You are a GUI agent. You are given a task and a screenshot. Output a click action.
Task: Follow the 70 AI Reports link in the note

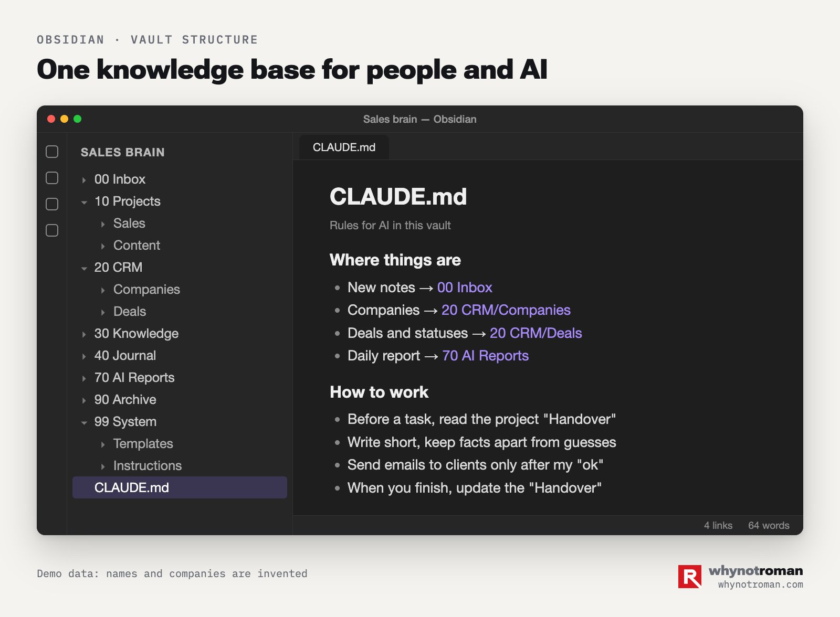486,356
